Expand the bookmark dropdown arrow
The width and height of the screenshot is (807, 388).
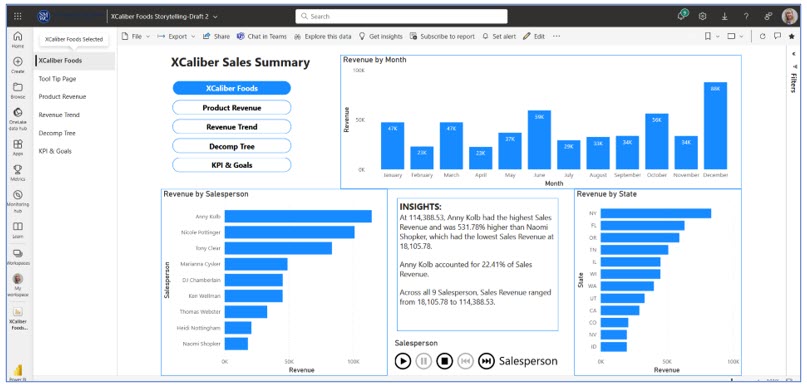[x=717, y=37]
